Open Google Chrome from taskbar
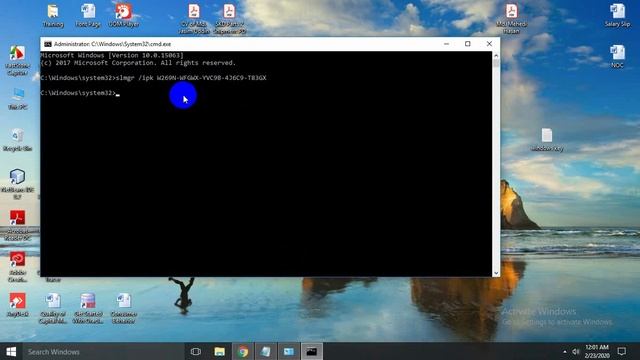Image resolution: width=640 pixels, height=360 pixels. click(243, 351)
